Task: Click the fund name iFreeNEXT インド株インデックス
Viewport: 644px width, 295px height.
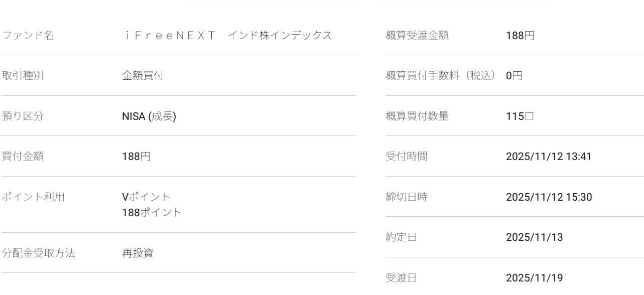Action: click(x=227, y=36)
